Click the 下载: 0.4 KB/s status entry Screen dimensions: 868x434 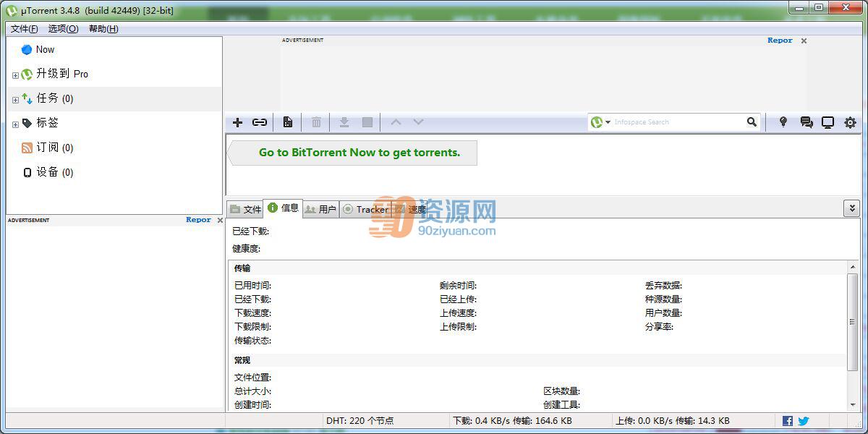point(512,421)
